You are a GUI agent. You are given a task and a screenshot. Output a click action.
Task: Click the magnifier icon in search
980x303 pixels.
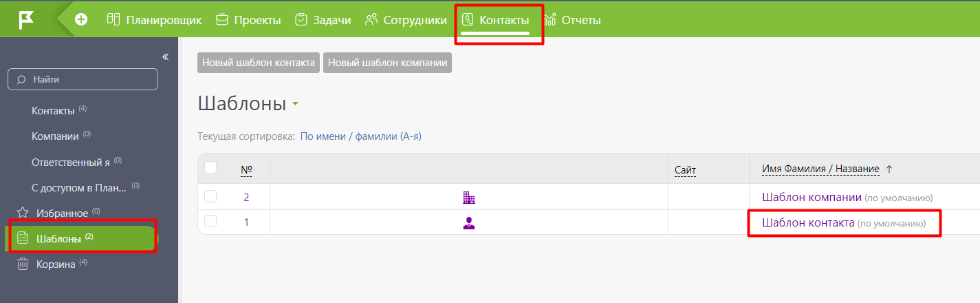pyautogui.click(x=21, y=79)
